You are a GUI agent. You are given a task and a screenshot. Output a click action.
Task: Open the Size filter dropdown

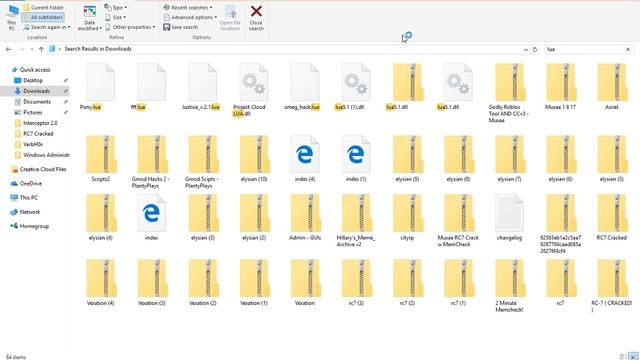pos(116,17)
